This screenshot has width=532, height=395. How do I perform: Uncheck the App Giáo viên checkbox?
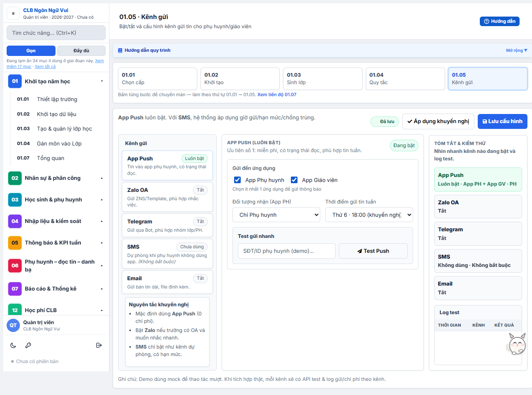[x=294, y=180]
